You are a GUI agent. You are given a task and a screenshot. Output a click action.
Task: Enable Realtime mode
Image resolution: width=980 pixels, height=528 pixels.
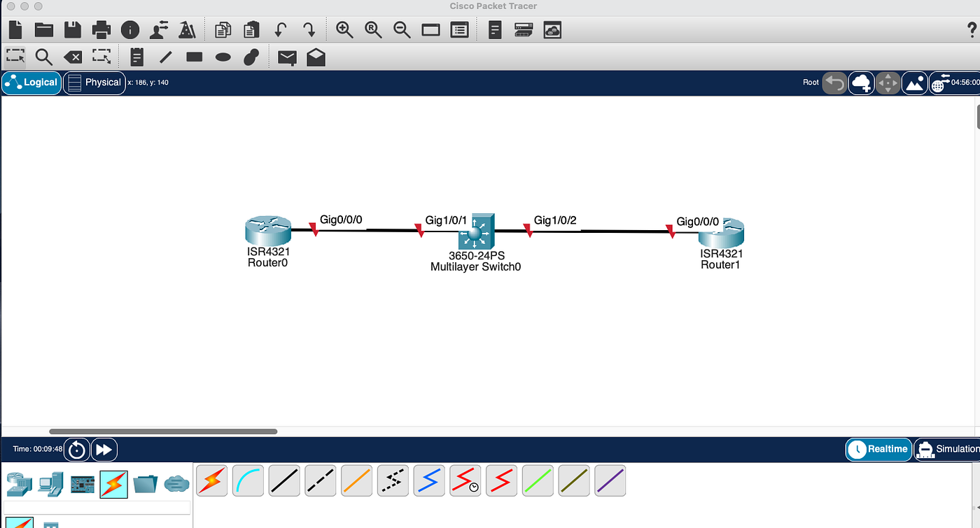click(878, 450)
